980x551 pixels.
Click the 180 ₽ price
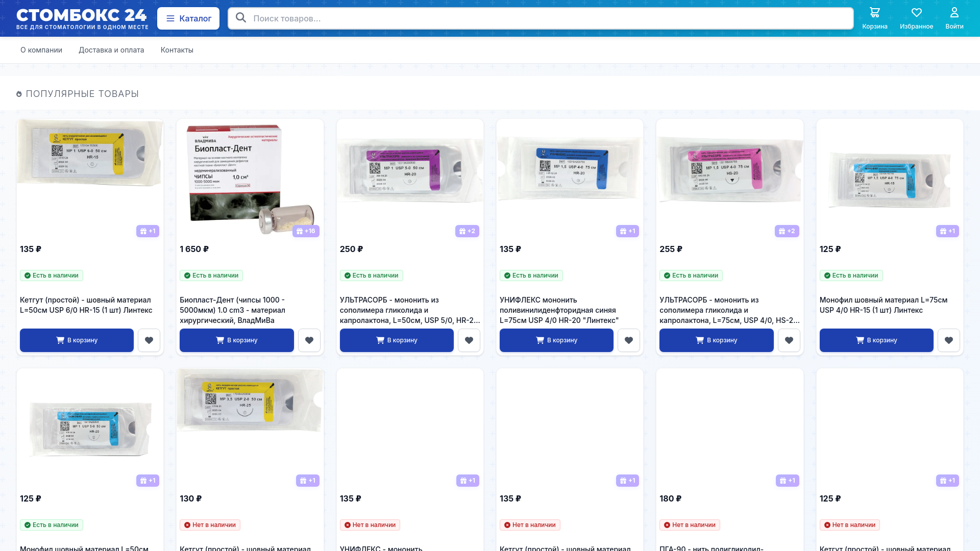tap(670, 498)
